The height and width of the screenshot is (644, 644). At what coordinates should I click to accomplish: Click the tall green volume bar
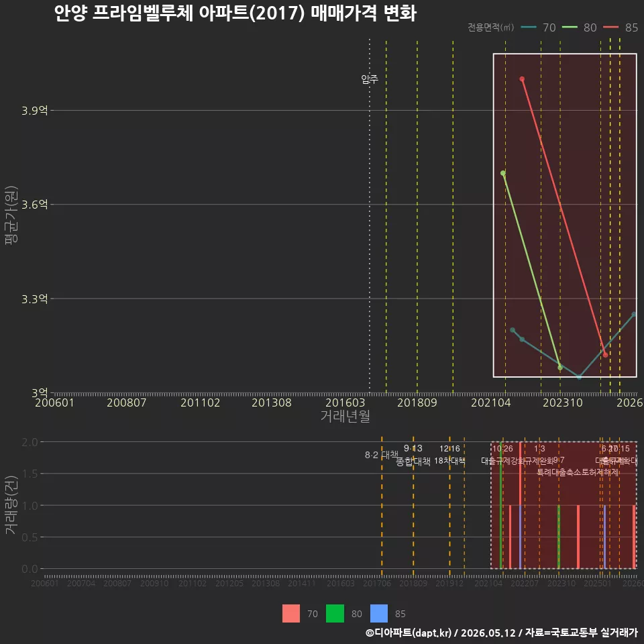(500, 505)
